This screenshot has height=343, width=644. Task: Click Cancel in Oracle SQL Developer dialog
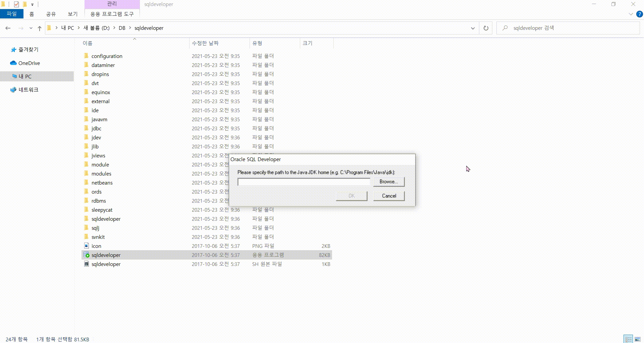click(x=389, y=196)
